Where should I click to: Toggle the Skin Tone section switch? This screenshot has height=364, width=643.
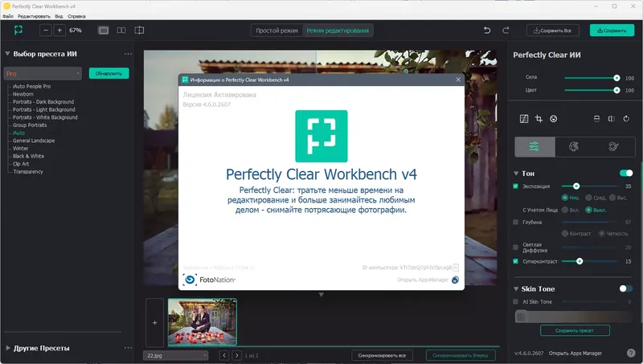click(626, 288)
